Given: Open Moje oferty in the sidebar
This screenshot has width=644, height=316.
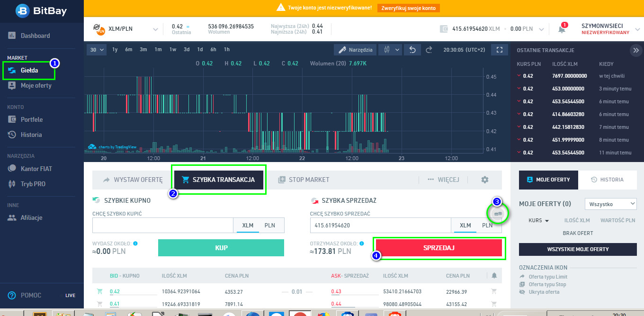Looking at the screenshot, I should point(29,86).
